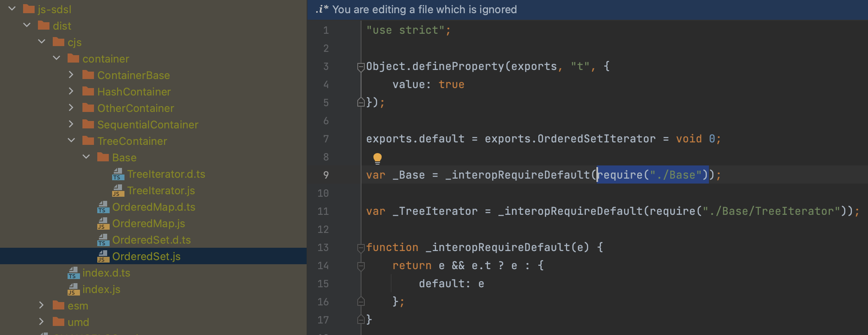Click the OrderedSet.js file icon
This screenshot has width=868, height=335.
tap(103, 256)
